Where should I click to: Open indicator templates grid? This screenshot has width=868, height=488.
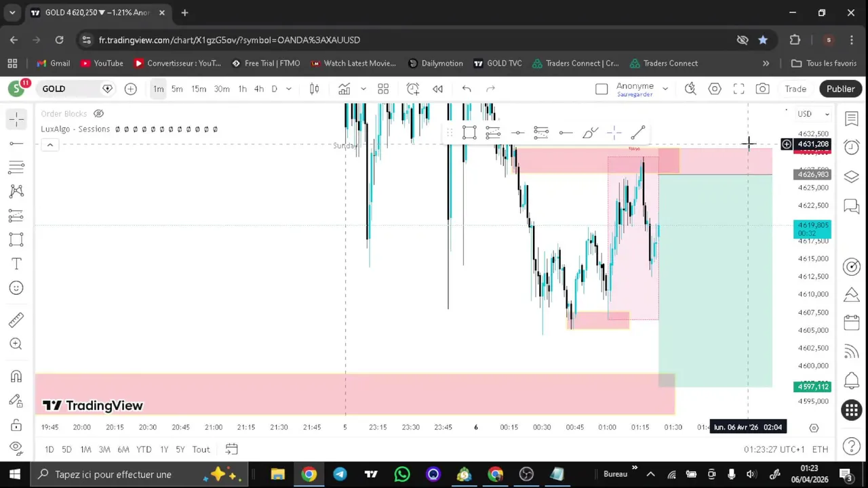(383, 89)
